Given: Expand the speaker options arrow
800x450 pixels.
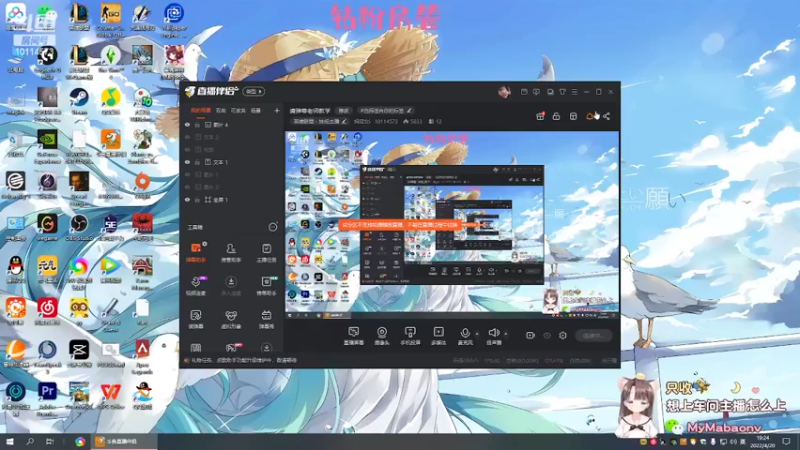Looking at the screenshot, I should pos(506,334).
